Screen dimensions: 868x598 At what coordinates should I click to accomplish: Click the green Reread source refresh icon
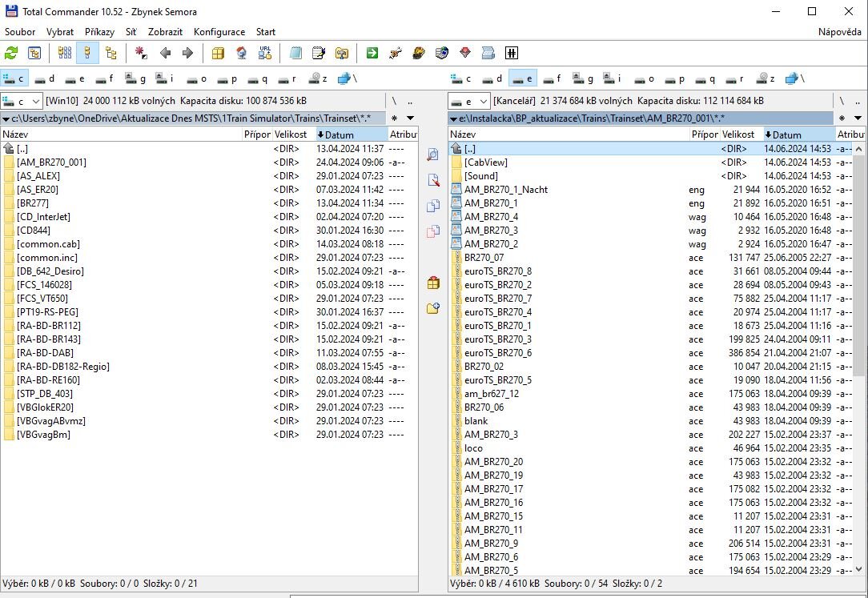11,54
